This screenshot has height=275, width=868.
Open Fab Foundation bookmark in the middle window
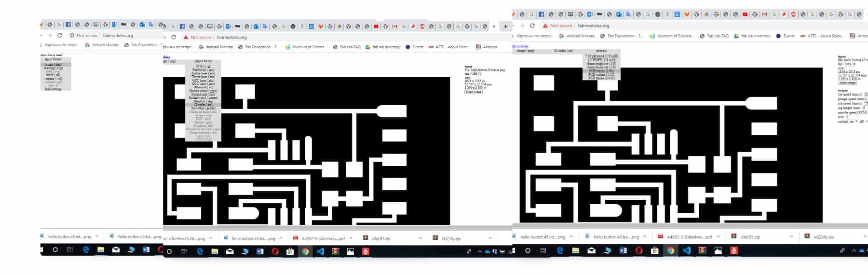[258, 47]
